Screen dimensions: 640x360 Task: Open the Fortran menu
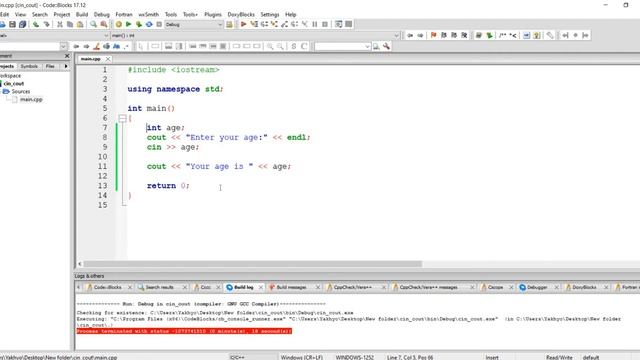pos(124,14)
